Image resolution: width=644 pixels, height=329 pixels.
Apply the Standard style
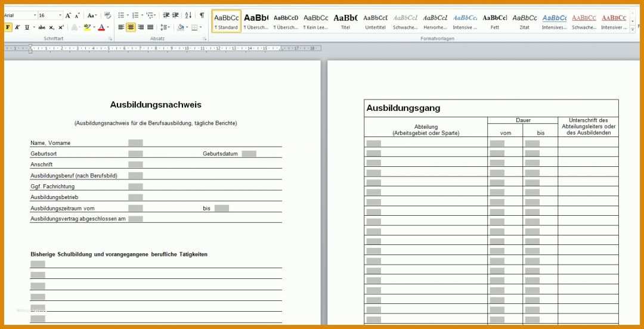pos(227,21)
